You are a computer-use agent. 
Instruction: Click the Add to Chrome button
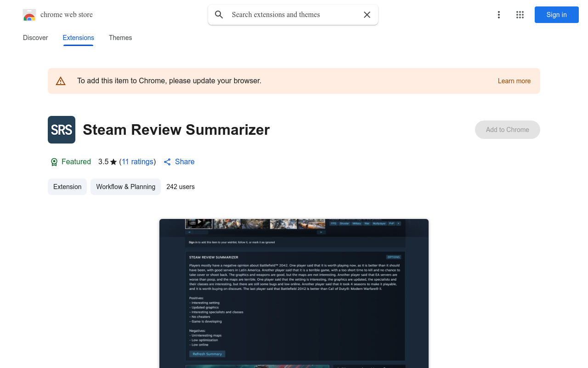[508, 130]
